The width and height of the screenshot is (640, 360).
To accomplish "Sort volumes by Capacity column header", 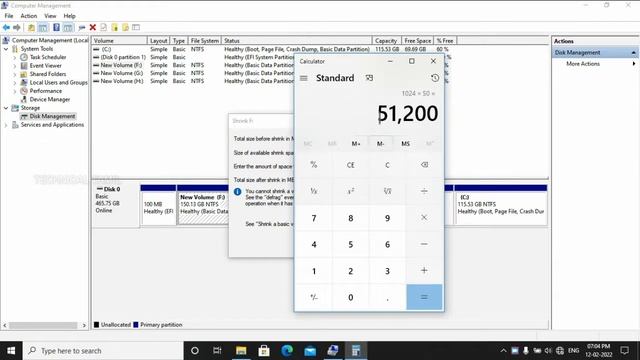I will click(386, 40).
